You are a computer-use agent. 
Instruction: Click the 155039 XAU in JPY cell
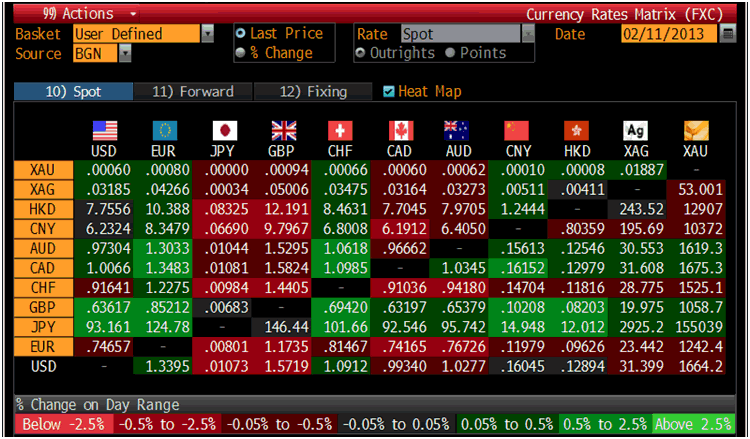(696, 327)
